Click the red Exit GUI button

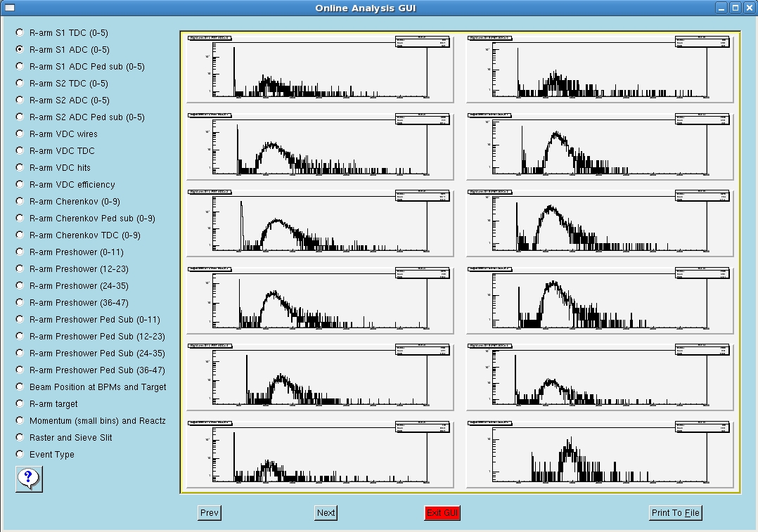(x=442, y=512)
